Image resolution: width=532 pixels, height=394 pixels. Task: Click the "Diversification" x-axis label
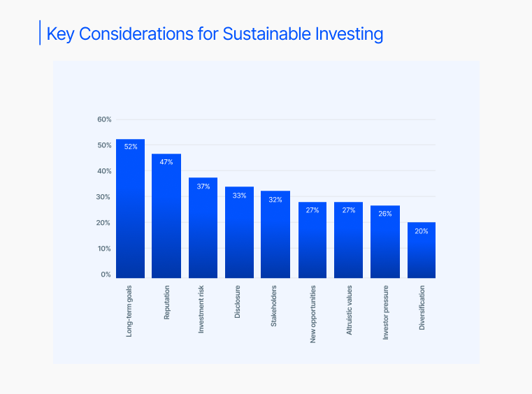(422, 307)
